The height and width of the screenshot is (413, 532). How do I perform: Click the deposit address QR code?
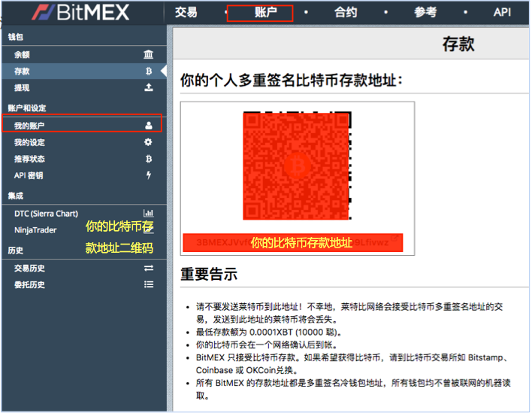pyautogui.click(x=297, y=166)
